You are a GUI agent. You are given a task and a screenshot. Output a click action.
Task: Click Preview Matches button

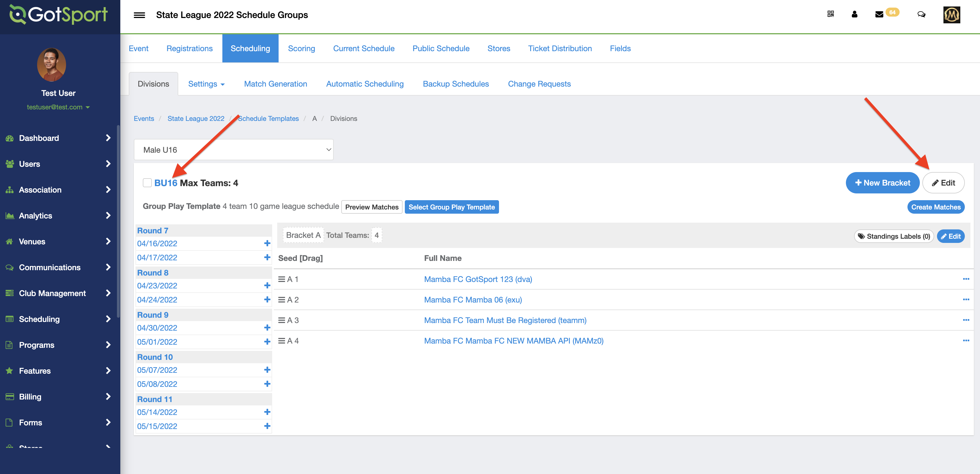(x=372, y=207)
